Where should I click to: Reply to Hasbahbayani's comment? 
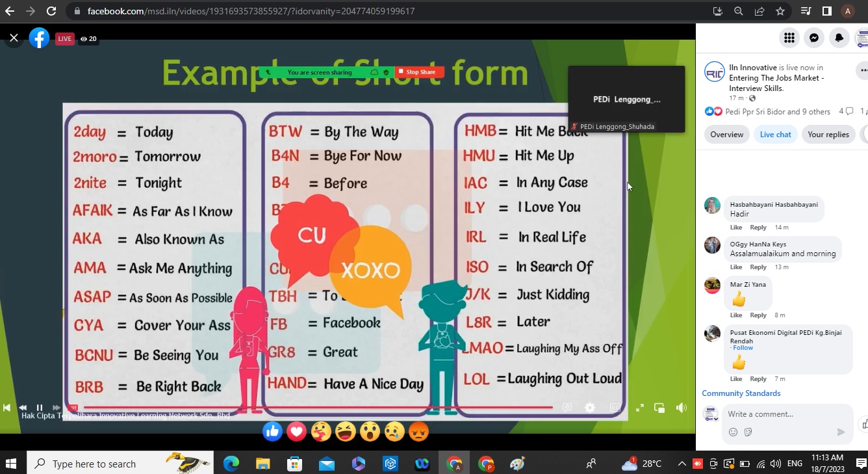758,228
